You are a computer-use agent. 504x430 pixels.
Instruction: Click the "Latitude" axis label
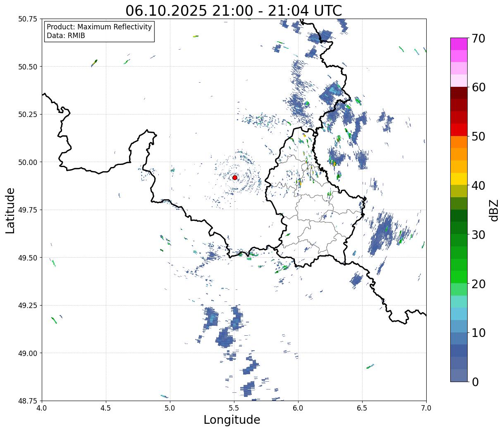(10, 210)
